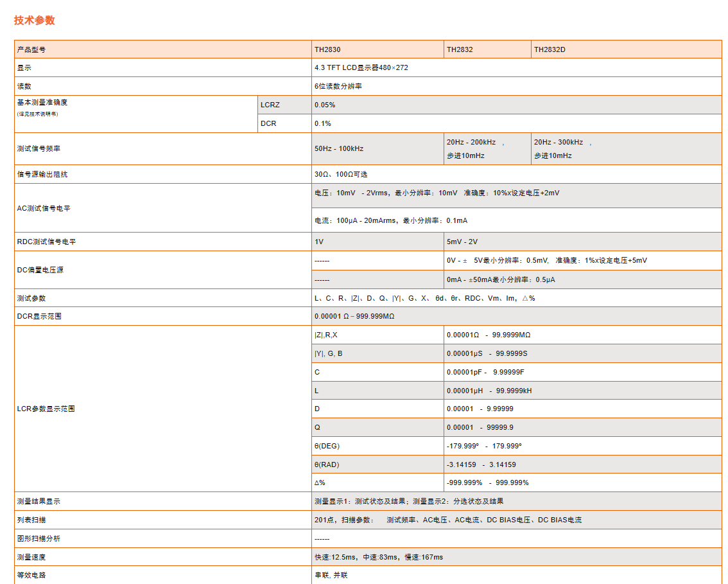
Task: Select the θ(DEG) parameter cell
Action: [x=327, y=446]
